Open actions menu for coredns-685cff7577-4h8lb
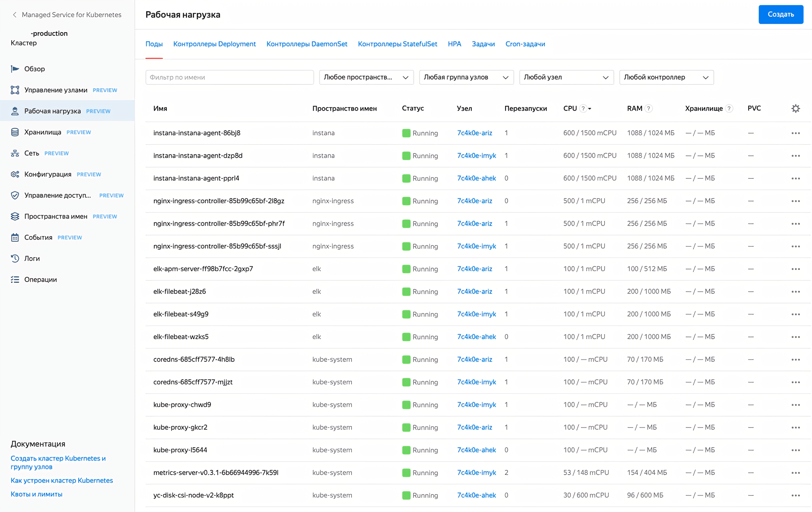The image size is (812, 512). [795, 359]
